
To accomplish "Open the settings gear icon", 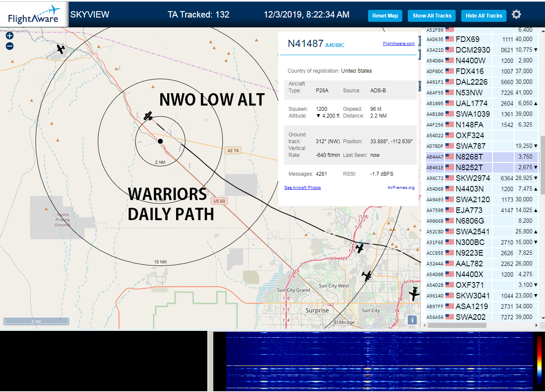I will [x=516, y=15].
